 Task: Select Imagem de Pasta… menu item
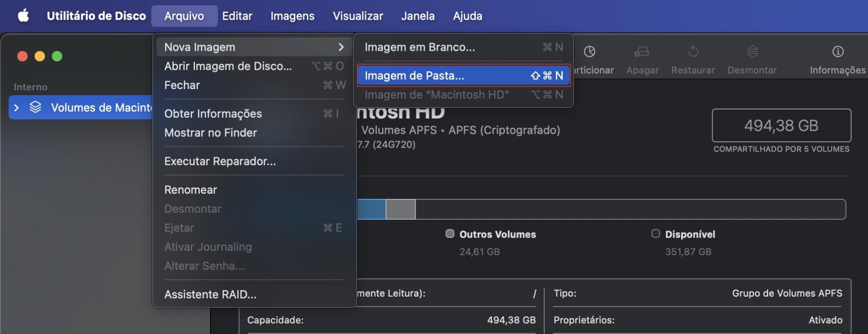(x=463, y=76)
